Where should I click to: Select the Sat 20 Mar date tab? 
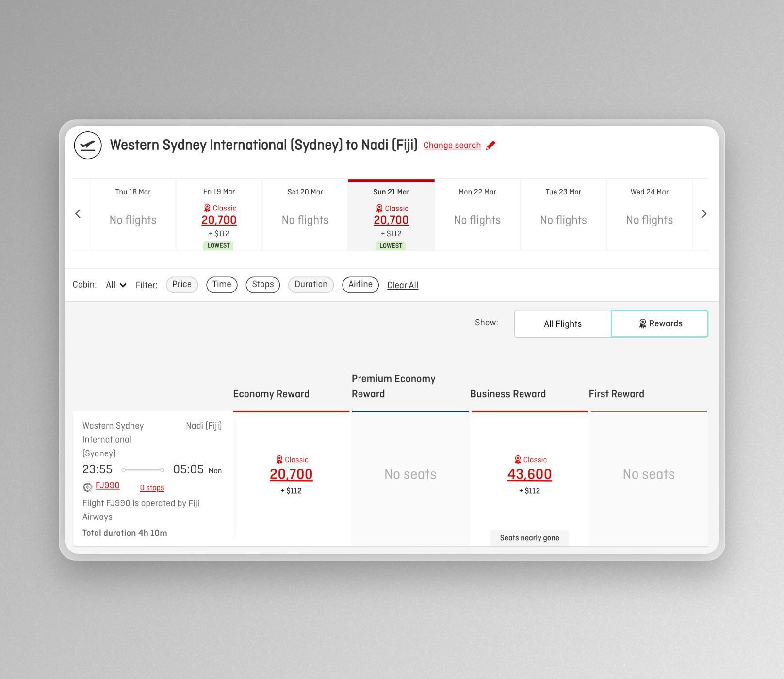point(305,215)
